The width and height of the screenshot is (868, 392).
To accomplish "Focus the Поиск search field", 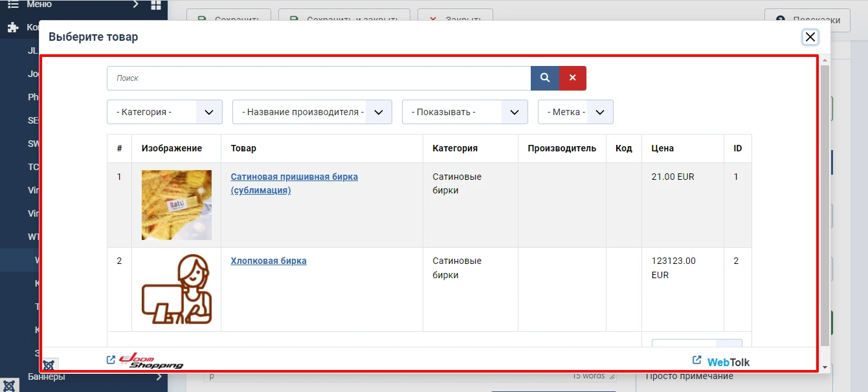I will click(319, 78).
